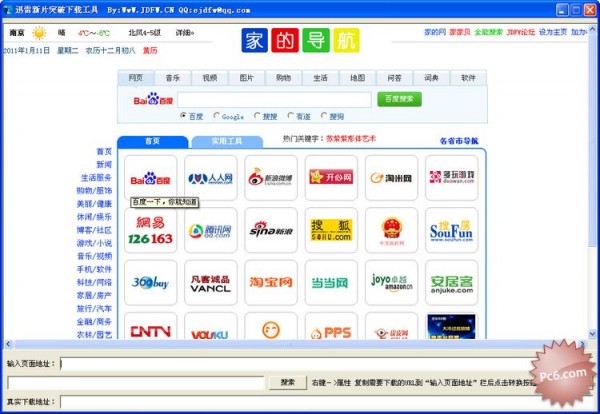
Task: Open the Youku tile
Action: tap(210, 326)
